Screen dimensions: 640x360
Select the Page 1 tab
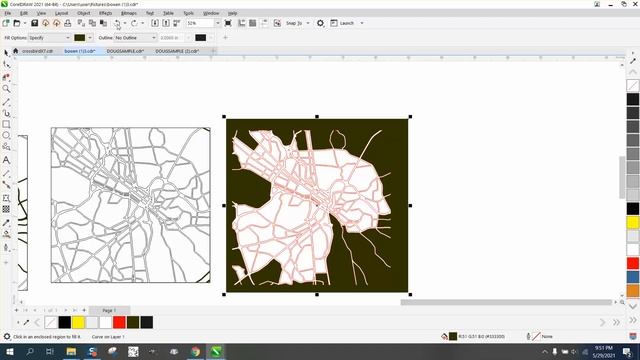(109, 311)
